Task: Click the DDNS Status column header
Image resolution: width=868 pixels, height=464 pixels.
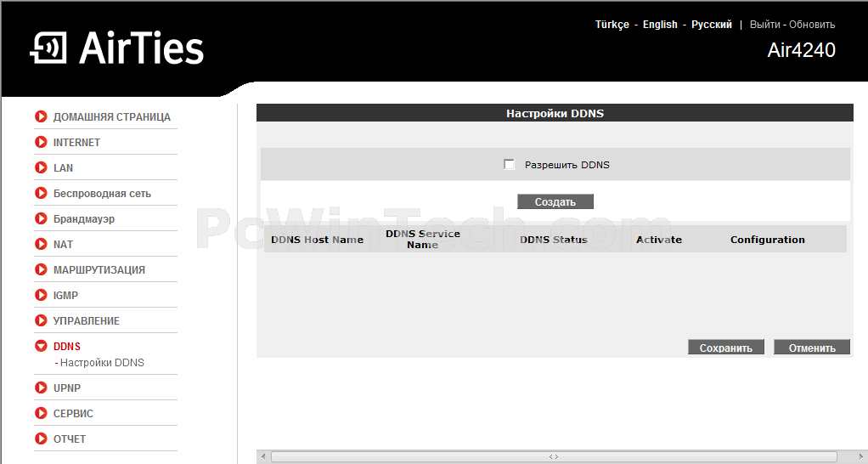Action: pos(554,240)
